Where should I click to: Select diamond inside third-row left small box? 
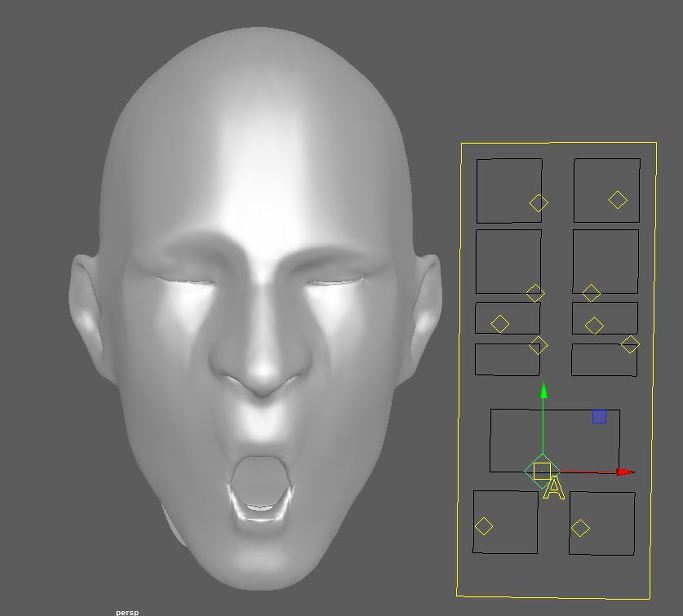point(499,324)
